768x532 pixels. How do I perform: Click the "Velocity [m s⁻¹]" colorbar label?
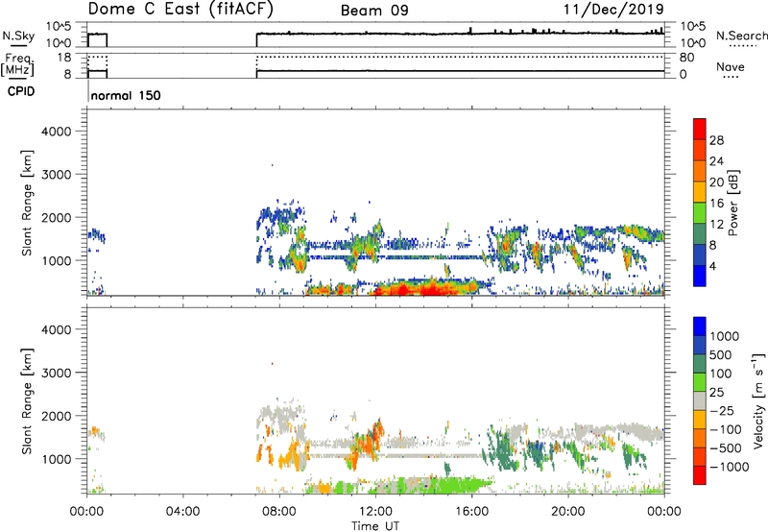coord(758,400)
